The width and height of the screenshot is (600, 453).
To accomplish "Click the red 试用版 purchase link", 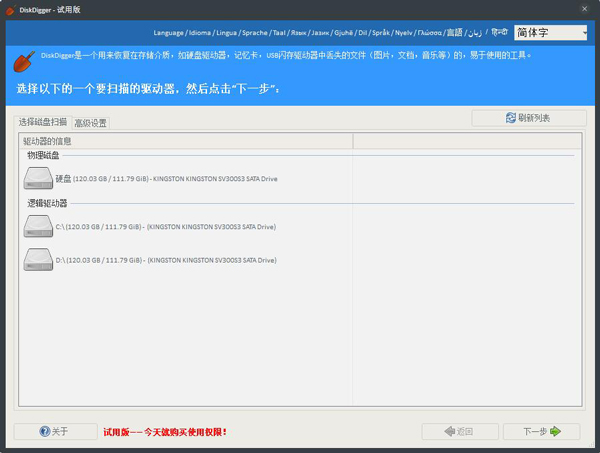I will click(165, 432).
